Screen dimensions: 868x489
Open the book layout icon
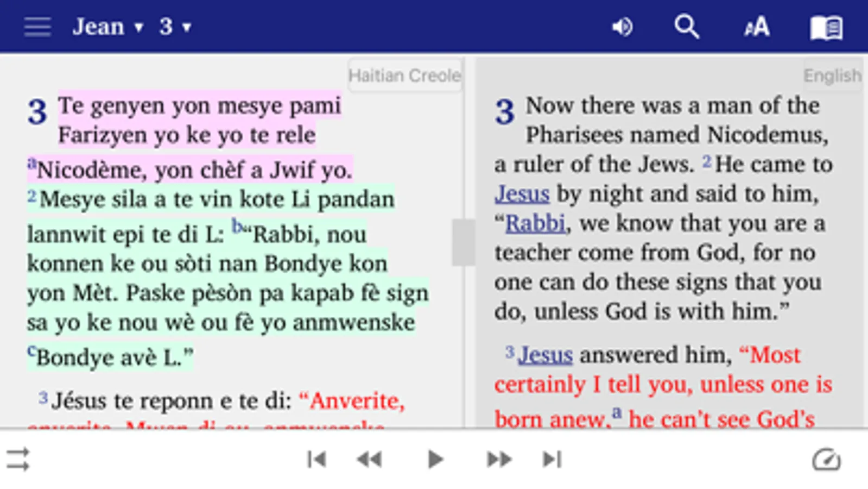tap(826, 27)
